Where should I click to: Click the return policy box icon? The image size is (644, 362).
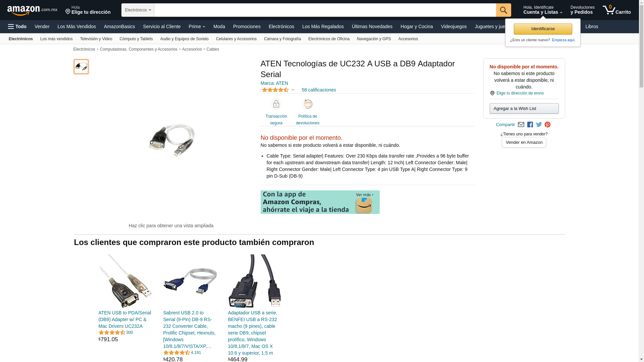click(308, 104)
